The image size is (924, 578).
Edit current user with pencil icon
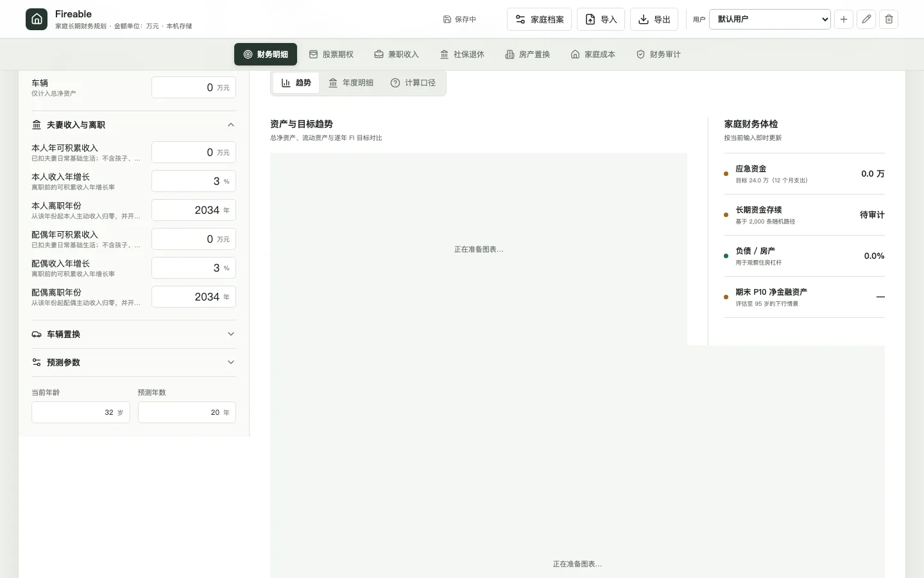pos(866,19)
